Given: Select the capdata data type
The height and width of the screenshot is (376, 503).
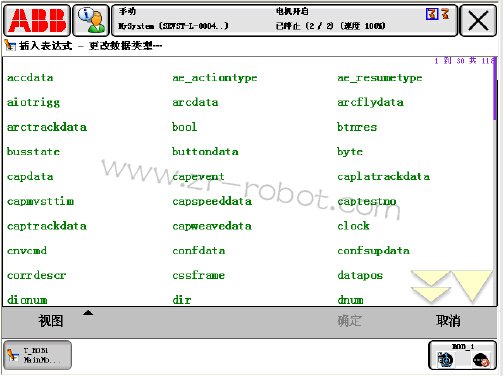Looking at the screenshot, I should click(30, 176).
